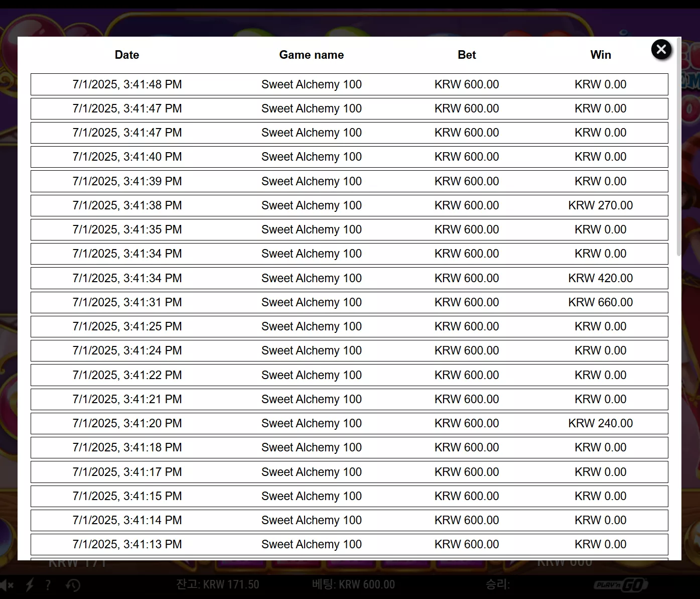This screenshot has height=599, width=700.
Task: Select the date 7/1/2025, 3:41:20 PM
Action: [x=127, y=423]
